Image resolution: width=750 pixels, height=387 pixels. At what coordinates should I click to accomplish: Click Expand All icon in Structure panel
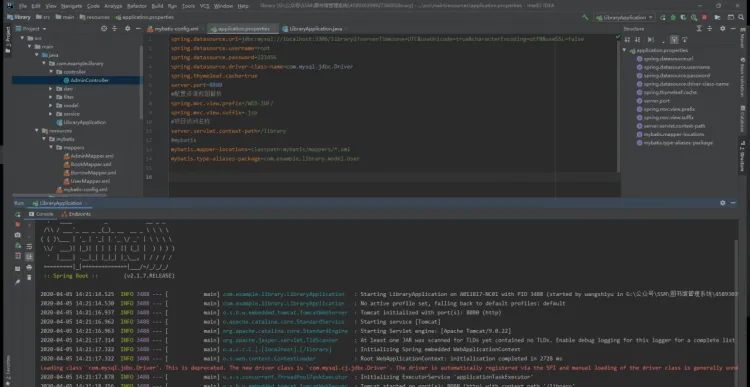[x=699, y=29]
